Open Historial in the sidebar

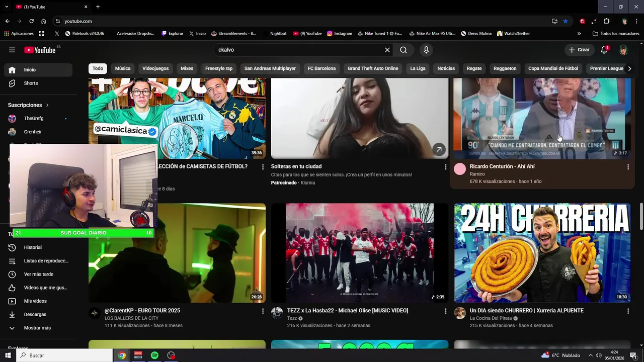coord(38,247)
